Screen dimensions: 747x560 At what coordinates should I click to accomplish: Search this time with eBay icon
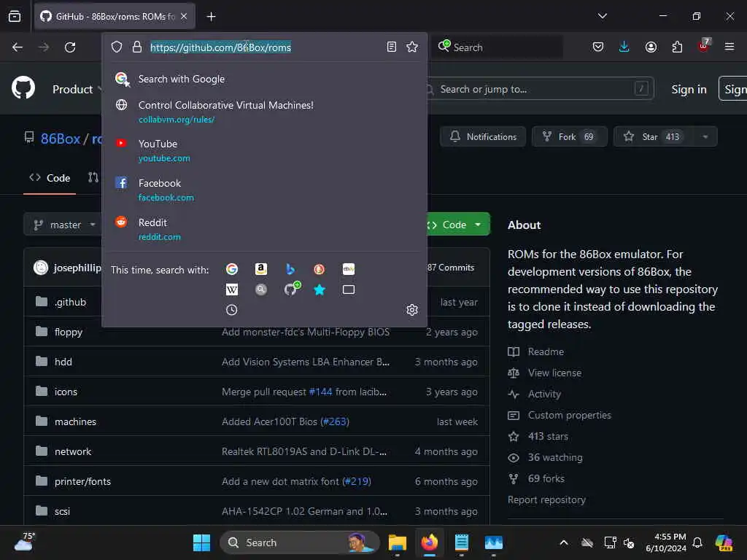tap(348, 269)
